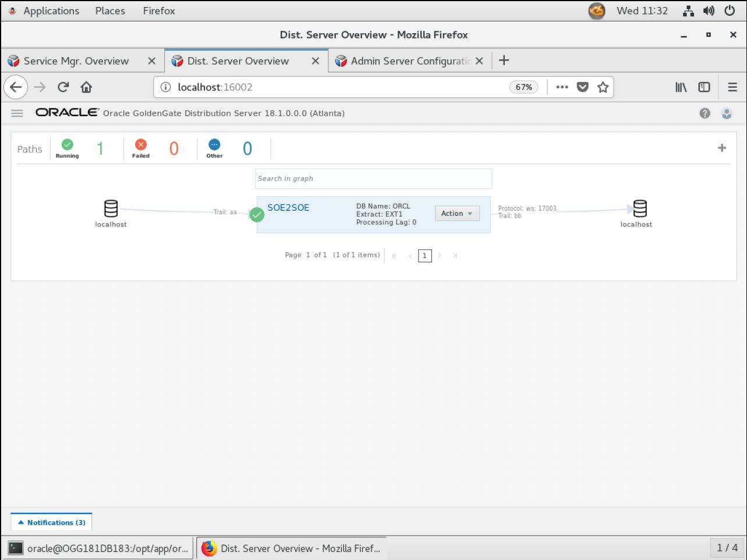Click the blue Other status icon
Image resolution: width=747 pixels, height=560 pixels.
[214, 144]
